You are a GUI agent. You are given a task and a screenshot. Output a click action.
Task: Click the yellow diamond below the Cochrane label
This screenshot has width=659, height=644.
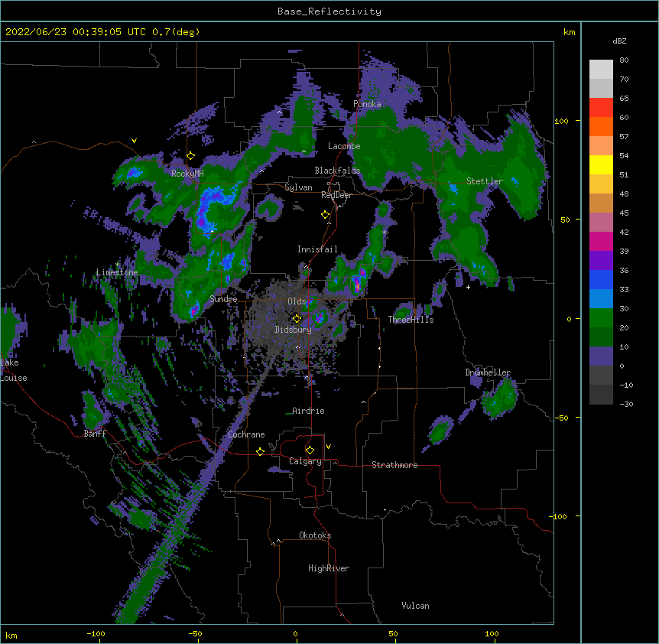pyautogui.click(x=260, y=451)
